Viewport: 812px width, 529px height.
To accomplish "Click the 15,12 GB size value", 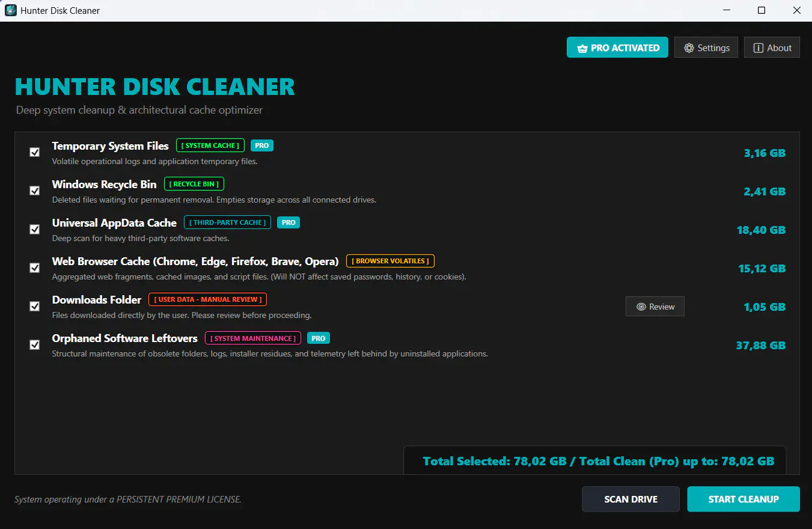I will tap(762, 268).
